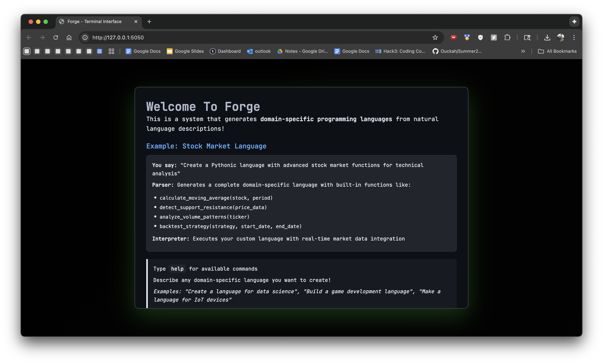Click the home icon in toolbar
Viewport: 603px width, 364px height.
(69, 38)
